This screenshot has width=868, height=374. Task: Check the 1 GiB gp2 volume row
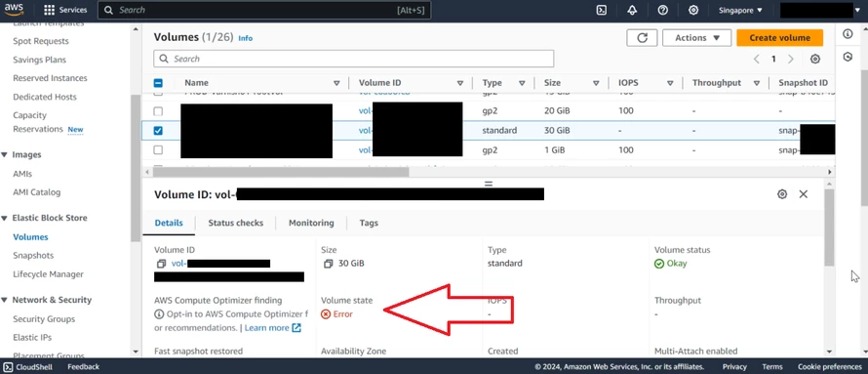tap(158, 150)
